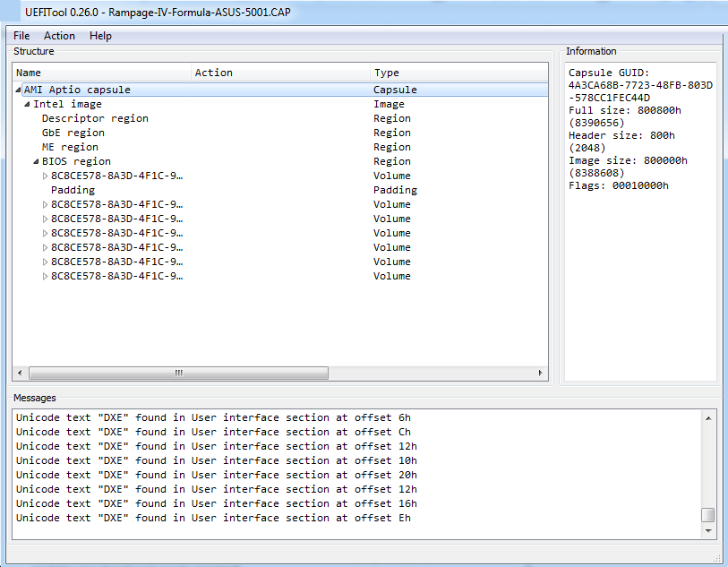
Task: Select the Intel image tree item
Action: pyautogui.click(x=67, y=104)
